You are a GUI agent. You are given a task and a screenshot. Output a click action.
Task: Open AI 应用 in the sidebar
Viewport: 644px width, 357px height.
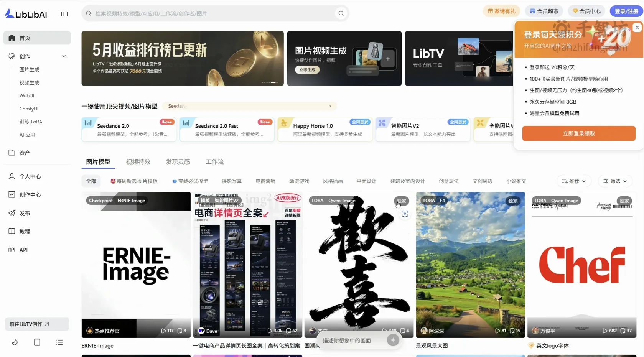click(x=27, y=135)
